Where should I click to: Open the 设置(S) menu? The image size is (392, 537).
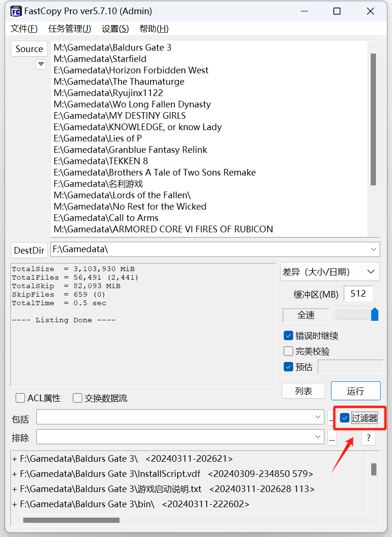115,29
